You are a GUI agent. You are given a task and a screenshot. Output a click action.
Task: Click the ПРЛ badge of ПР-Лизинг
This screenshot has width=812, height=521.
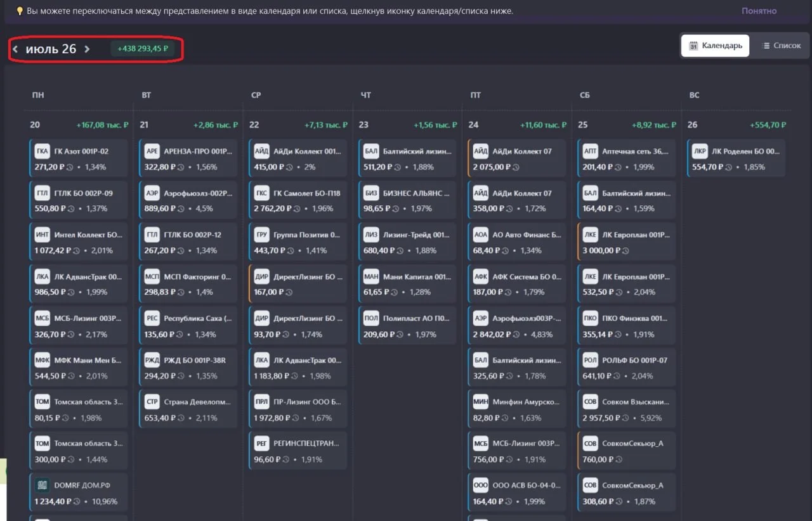pyautogui.click(x=262, y=402)
